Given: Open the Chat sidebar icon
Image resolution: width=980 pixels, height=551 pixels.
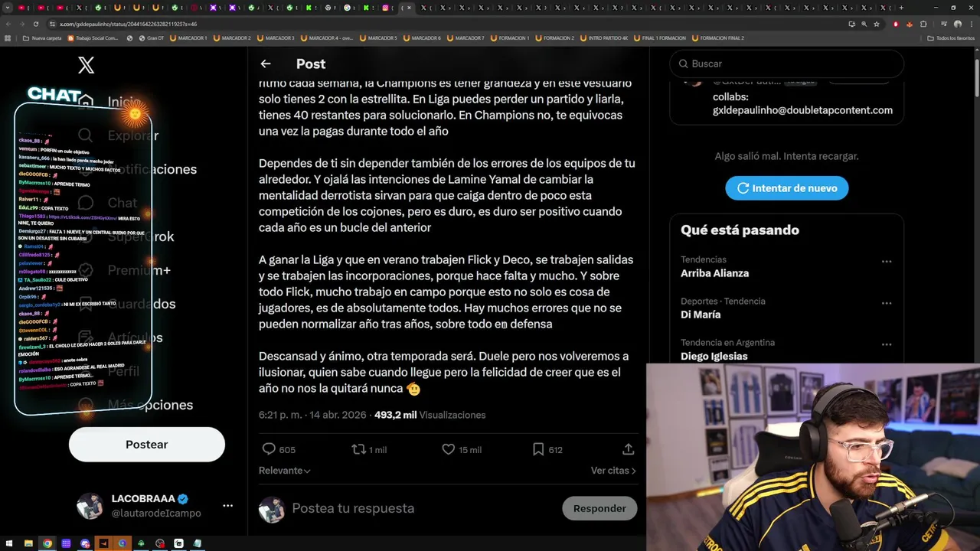Looking at the screenshot, I should (86, 203).
